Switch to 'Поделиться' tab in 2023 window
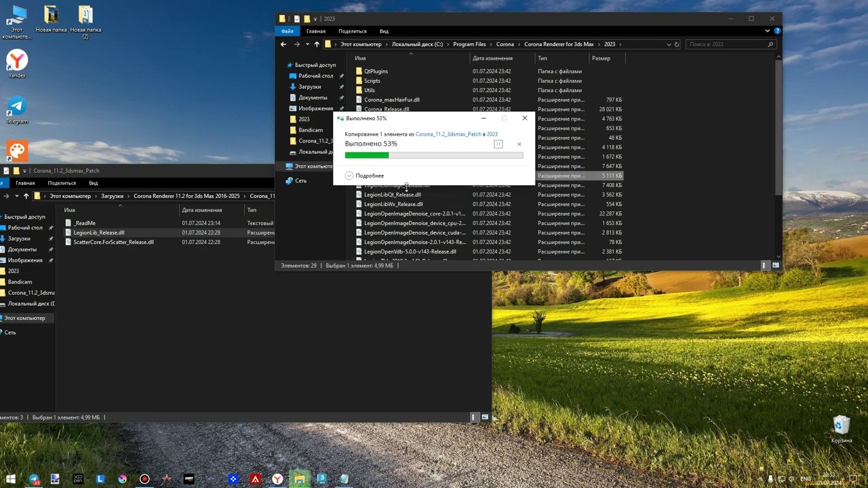Image resolution: width=868 pixels, height=488 pixels. pos(353,31)
